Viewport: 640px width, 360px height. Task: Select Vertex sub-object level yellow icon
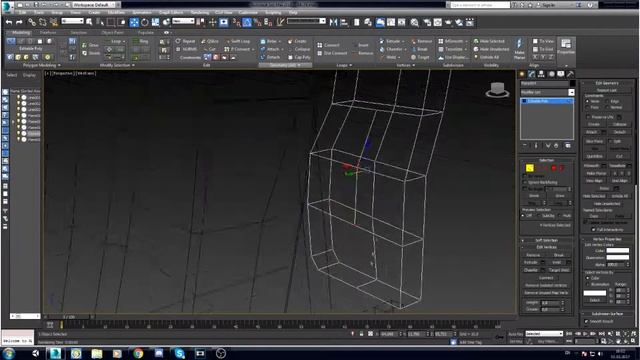pos(529,168)
